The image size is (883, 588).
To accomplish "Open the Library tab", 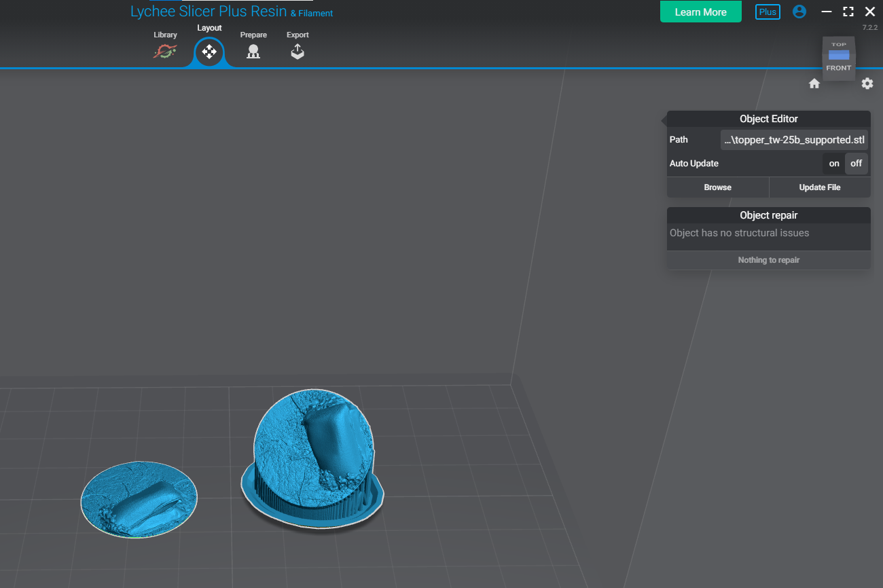I will click(x=165, y=45).
